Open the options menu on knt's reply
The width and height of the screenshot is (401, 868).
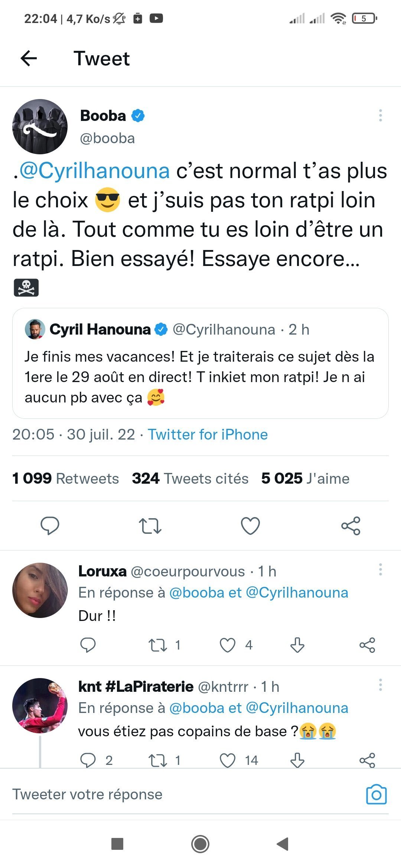(x=380, y=685)
